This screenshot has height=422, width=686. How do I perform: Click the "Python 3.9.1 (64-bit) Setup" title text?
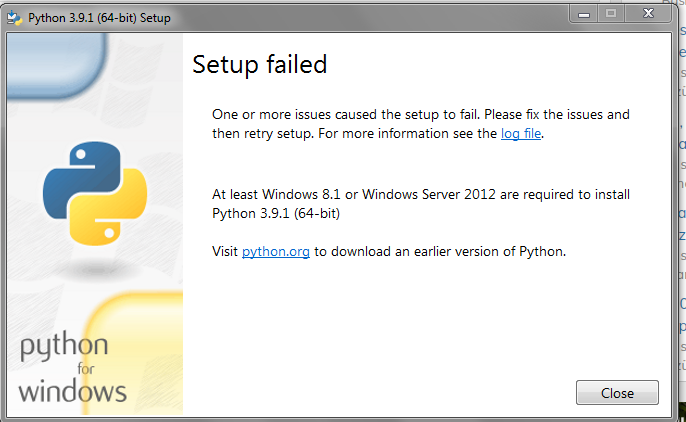coord(99,18)
